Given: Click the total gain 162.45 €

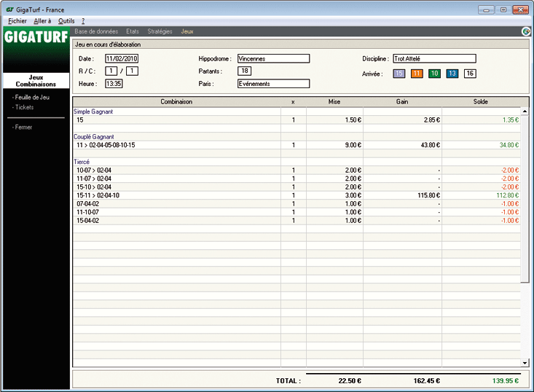Looking at the screenshot, I should point(427,381).
